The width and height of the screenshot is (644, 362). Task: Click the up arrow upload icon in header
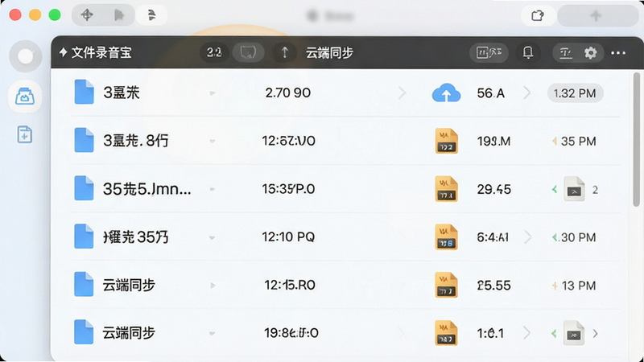point(284,52)
